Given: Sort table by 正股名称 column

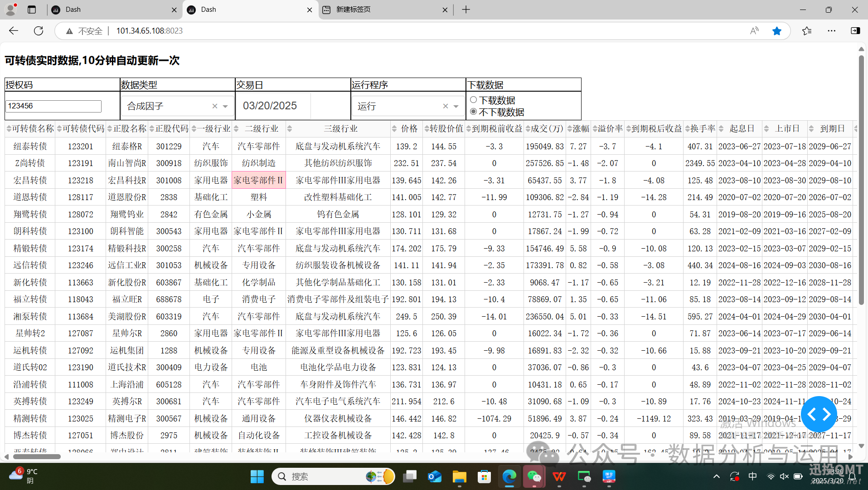Looking at the screenshot, I should [110, 129].
